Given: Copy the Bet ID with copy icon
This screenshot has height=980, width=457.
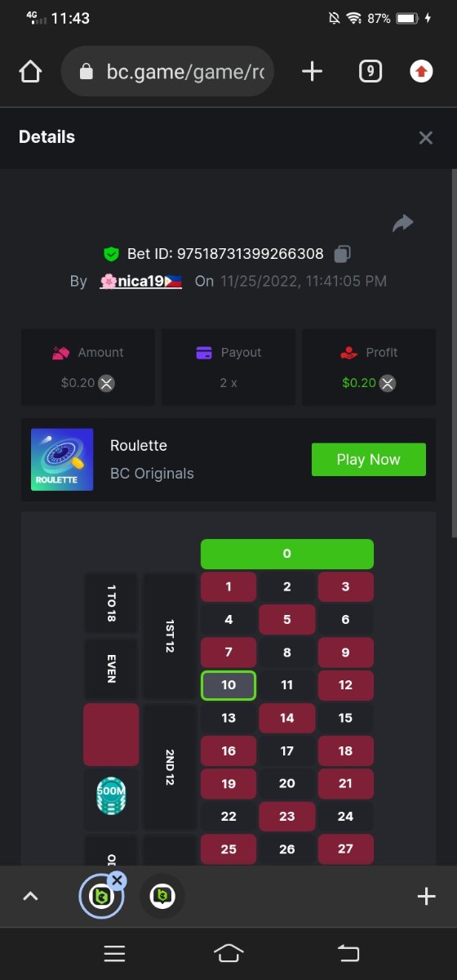Looking at the screenshot, I should [x=344, y=254].
